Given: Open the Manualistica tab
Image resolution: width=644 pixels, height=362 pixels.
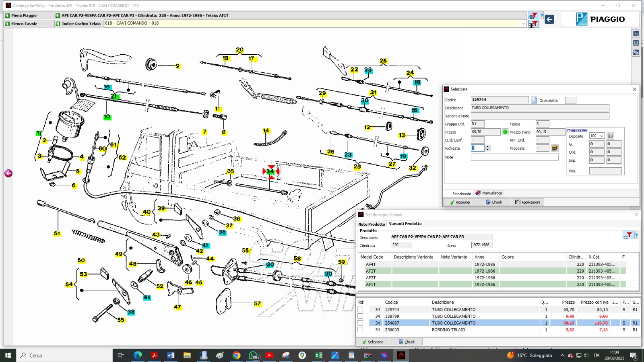Looking at the screenshot, I should [489, 193].
